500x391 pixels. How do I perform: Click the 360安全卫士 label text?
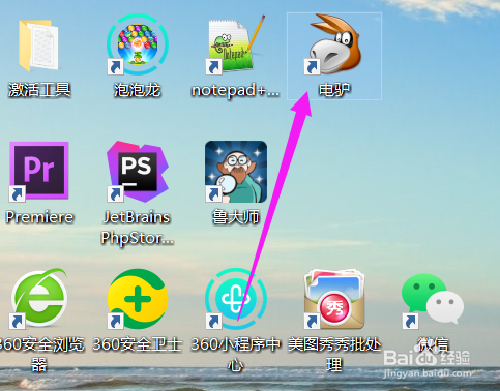click(137, 344)
